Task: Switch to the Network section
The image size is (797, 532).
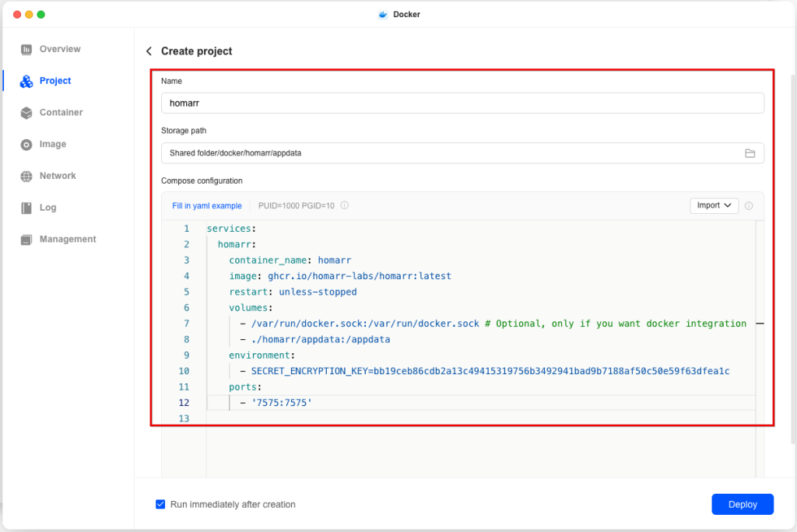Action: [x=58, y=177]
